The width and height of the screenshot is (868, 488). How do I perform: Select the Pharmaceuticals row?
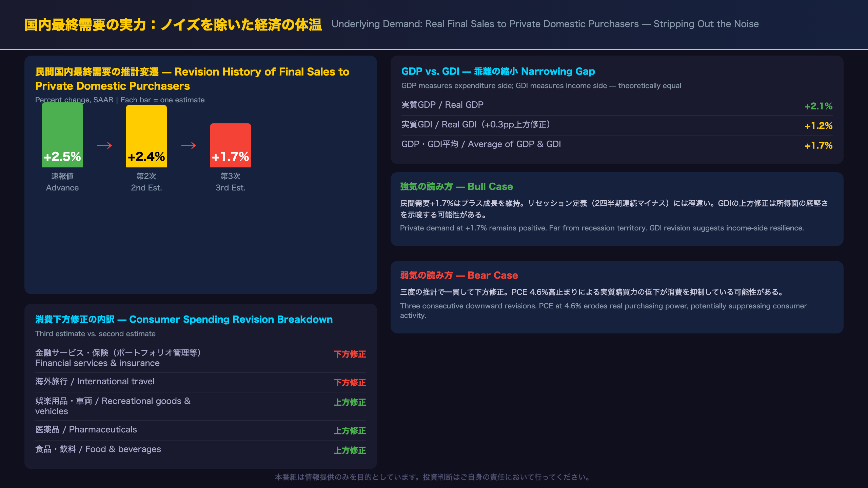point(201,430)
